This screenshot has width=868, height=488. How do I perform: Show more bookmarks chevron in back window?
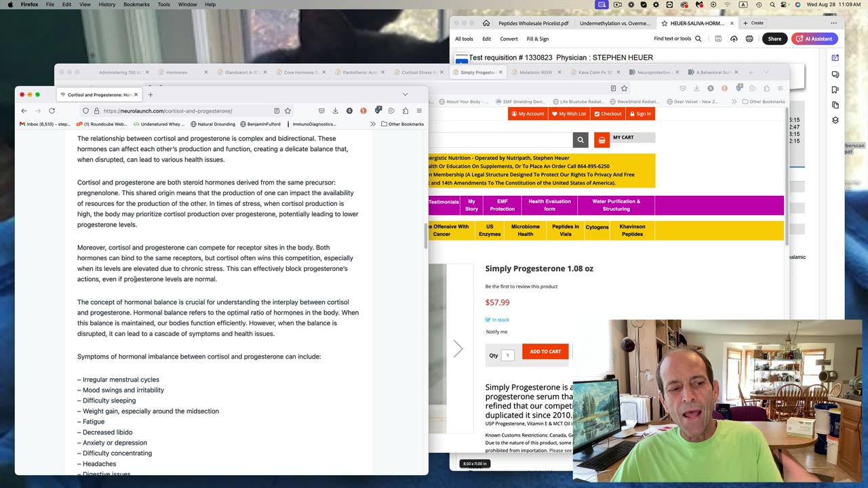734,102
